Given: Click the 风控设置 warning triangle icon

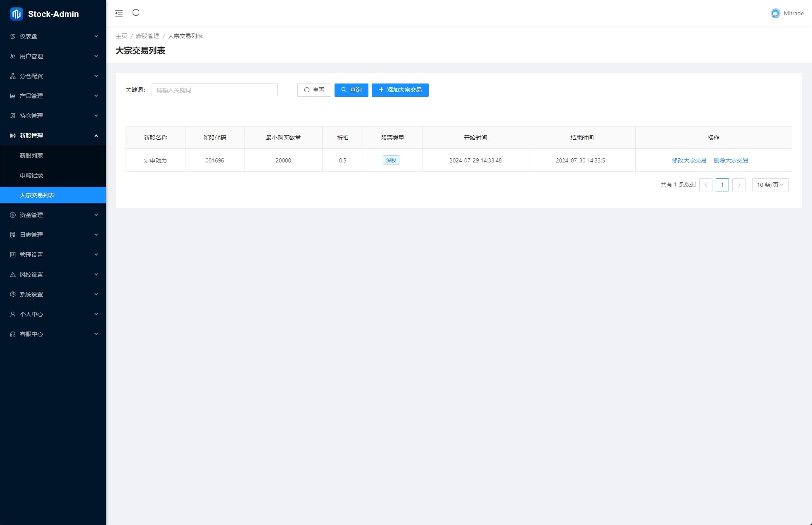Looking at the screenshot, I should pyautogui.click(x=13, y=274).
